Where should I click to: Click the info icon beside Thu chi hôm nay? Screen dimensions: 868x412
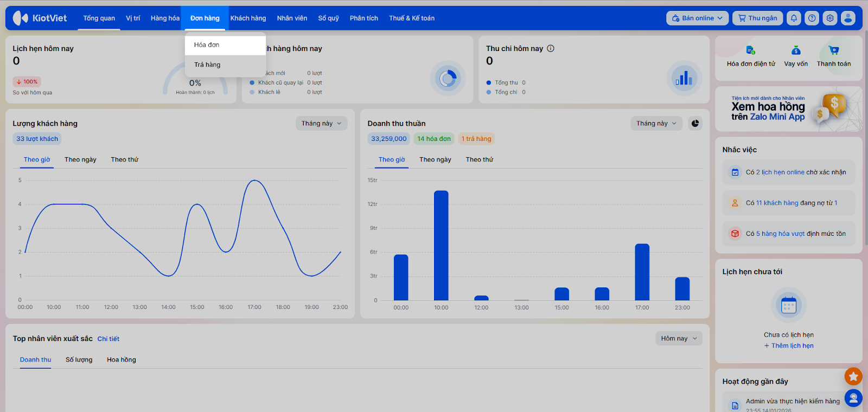tap(551, 48)
